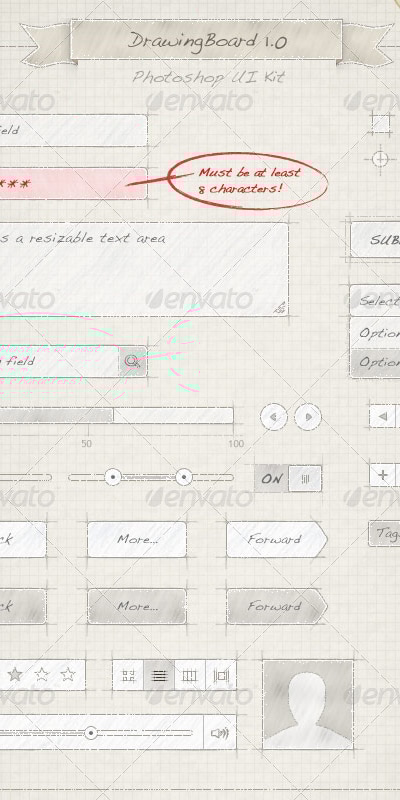400x800 pixels.
Task: Click the right handle of range slider
Action: pyautogui.click(x=184, y=478)
